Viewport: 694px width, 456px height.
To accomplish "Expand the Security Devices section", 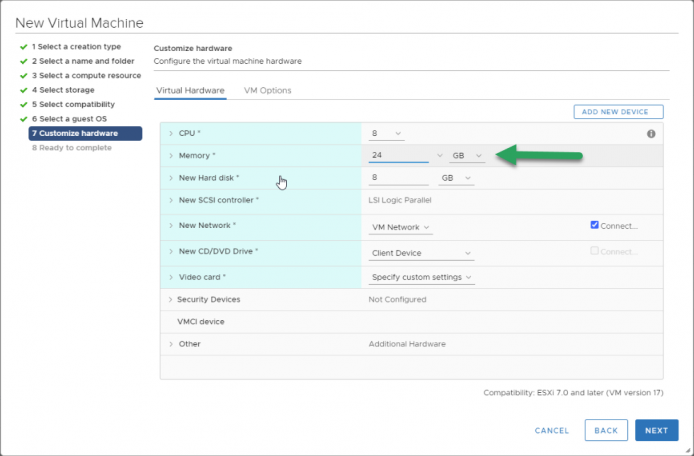I will click(x=170, y=300).
